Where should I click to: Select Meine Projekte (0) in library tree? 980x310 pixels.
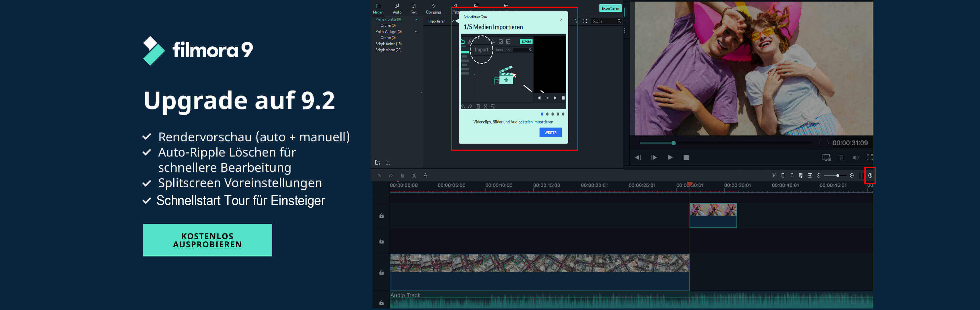[x=388, y=19]
